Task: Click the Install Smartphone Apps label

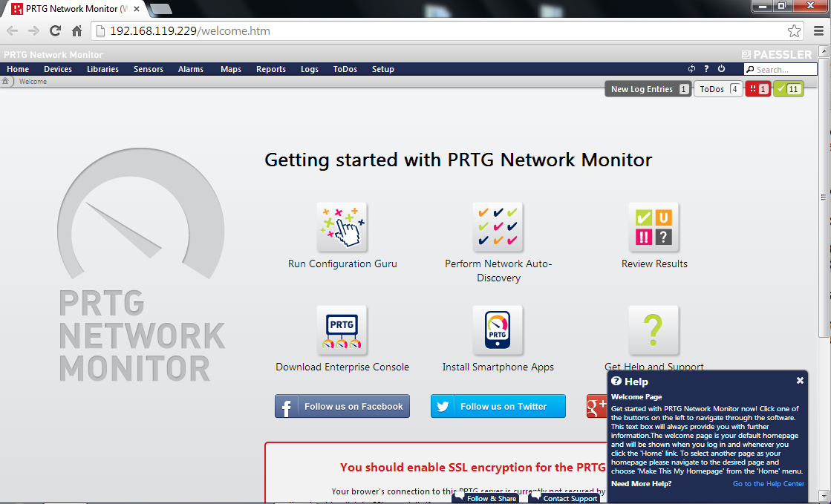Action: (498, 367)
